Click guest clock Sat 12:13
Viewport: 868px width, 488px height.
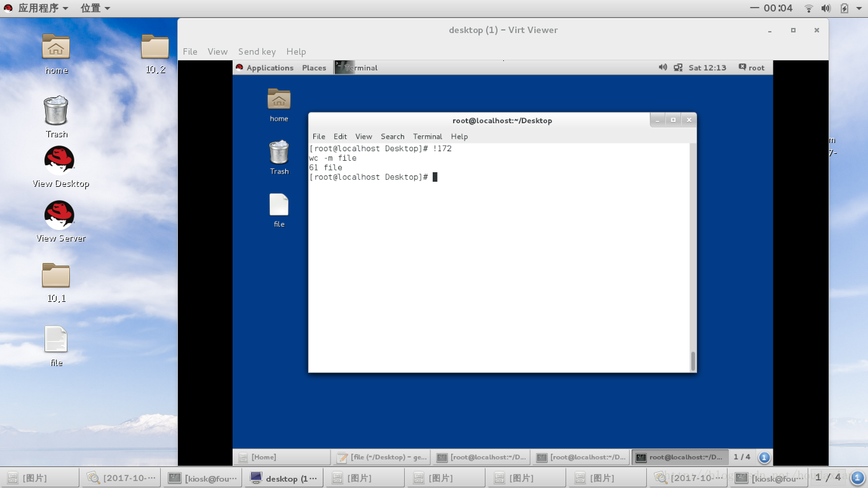tap(707, 67)
